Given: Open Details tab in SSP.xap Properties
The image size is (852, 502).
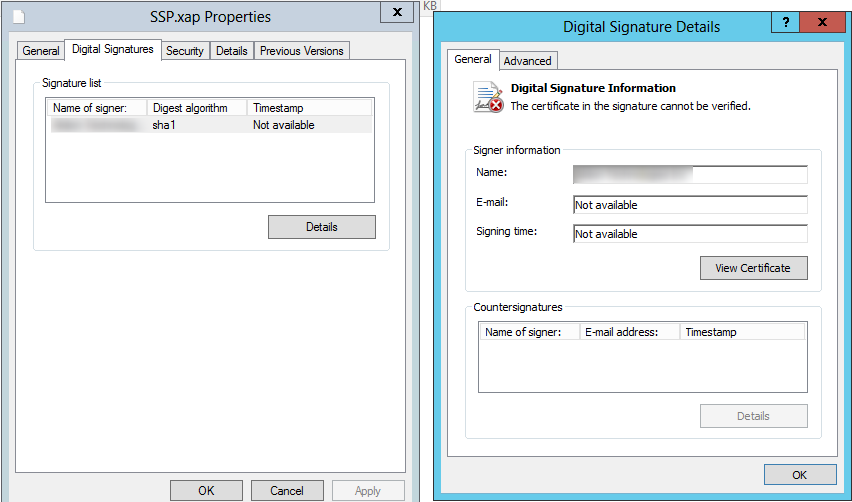Looking at the screenshot, I should click(x=231, y=51).
